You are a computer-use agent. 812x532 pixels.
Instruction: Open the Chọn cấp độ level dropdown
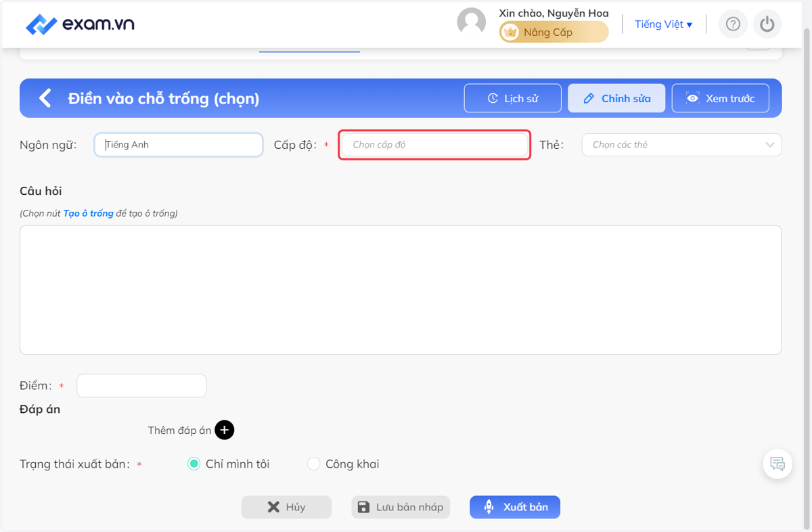click(x=434, y=145)
